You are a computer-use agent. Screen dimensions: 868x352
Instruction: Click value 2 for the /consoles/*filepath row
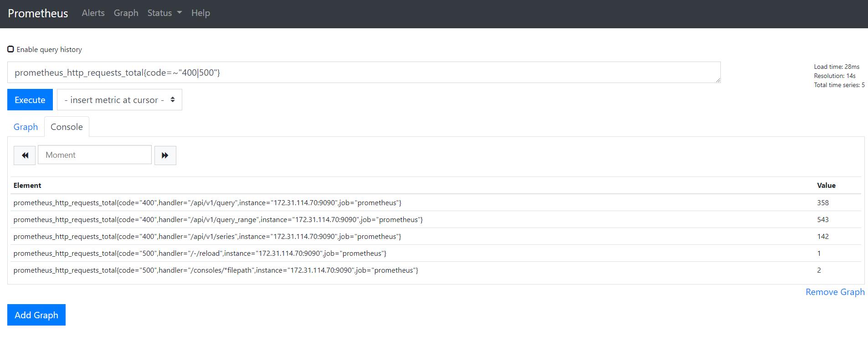819,270
